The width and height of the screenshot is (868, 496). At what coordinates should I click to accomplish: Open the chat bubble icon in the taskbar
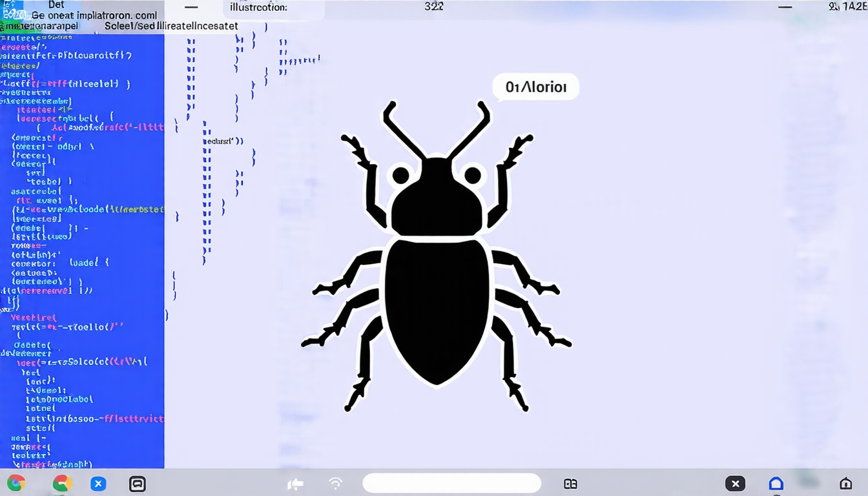(138, 483)
